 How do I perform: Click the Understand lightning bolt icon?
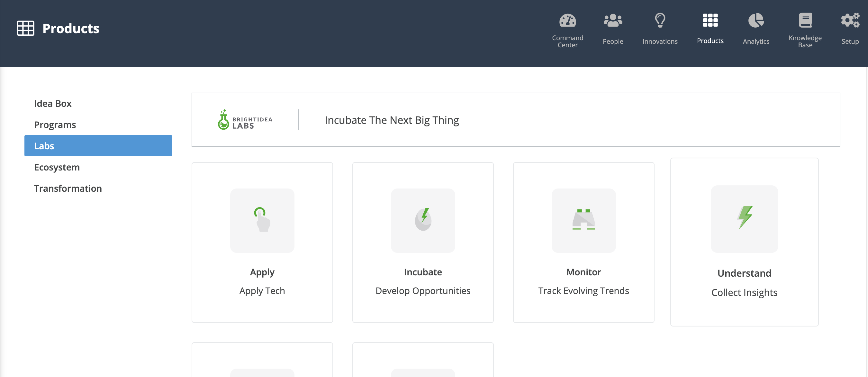744,217
